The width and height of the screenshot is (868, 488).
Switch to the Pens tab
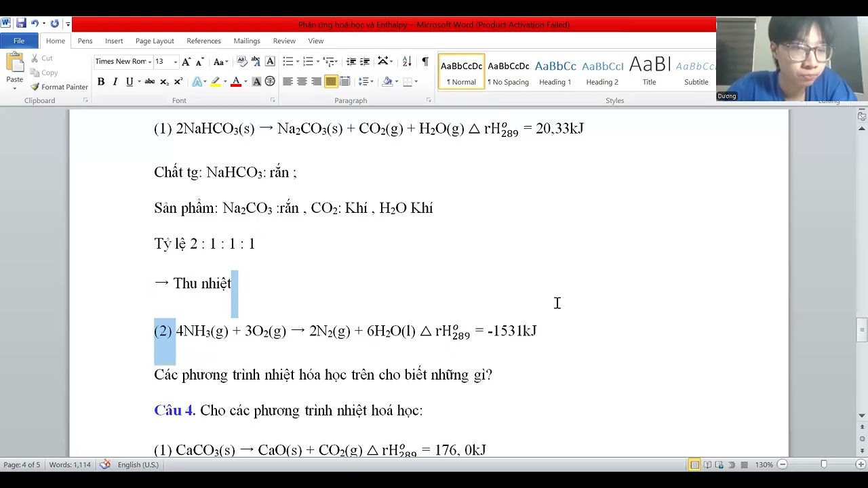pyautogui.click(x=85, y=41)
